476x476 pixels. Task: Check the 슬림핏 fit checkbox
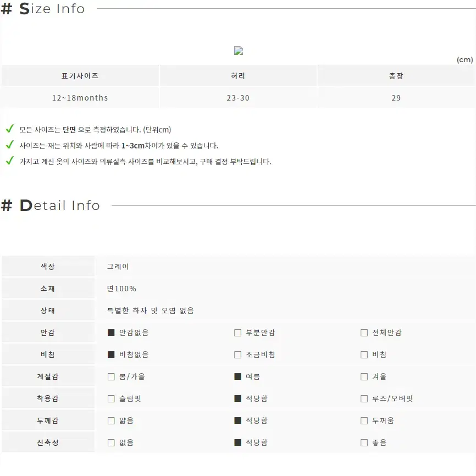coord(111,398)
